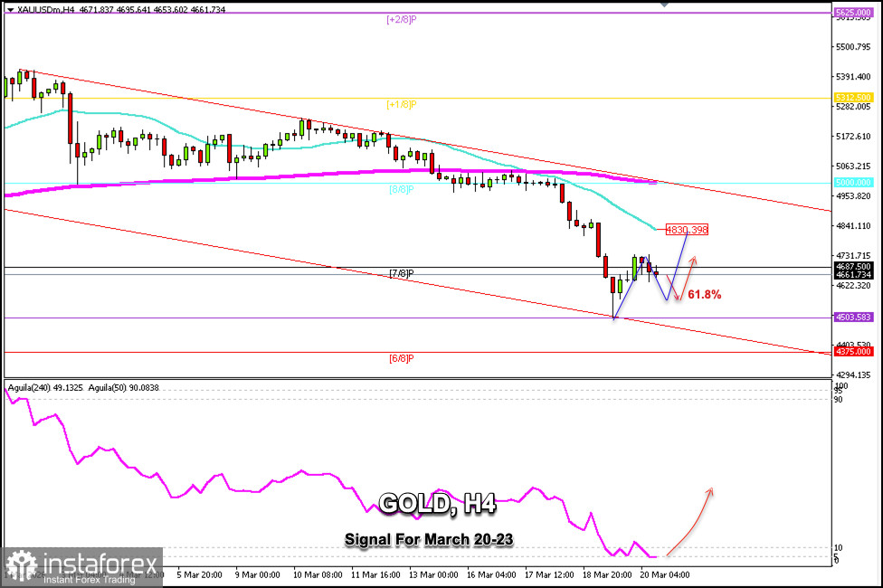Select the red 61.8% retracement text

(705, 295)
